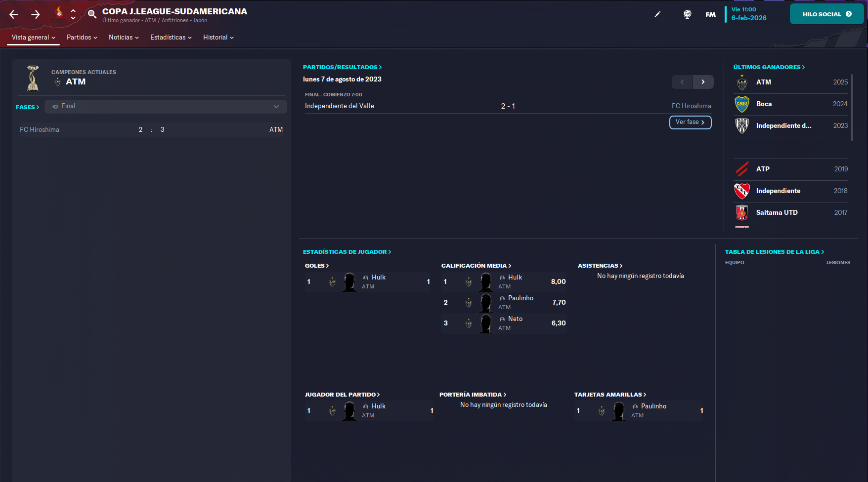Image resolution: width=868 pixels, height=482 pixels.
Task: Expand the Tarjetas Amarillas list
Action: coord(610,395)
